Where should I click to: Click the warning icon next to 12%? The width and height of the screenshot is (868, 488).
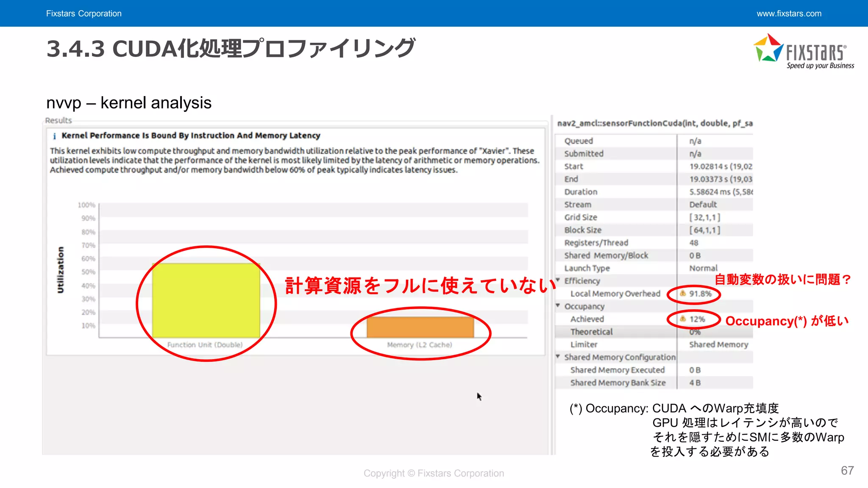[683, 319]
